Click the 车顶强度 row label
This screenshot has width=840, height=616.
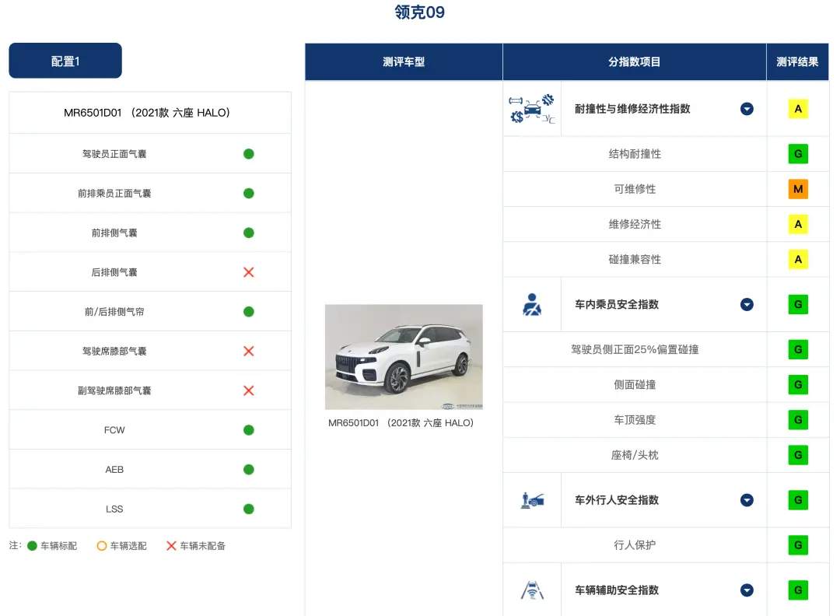pyautogui.click(x=635, y=419)
